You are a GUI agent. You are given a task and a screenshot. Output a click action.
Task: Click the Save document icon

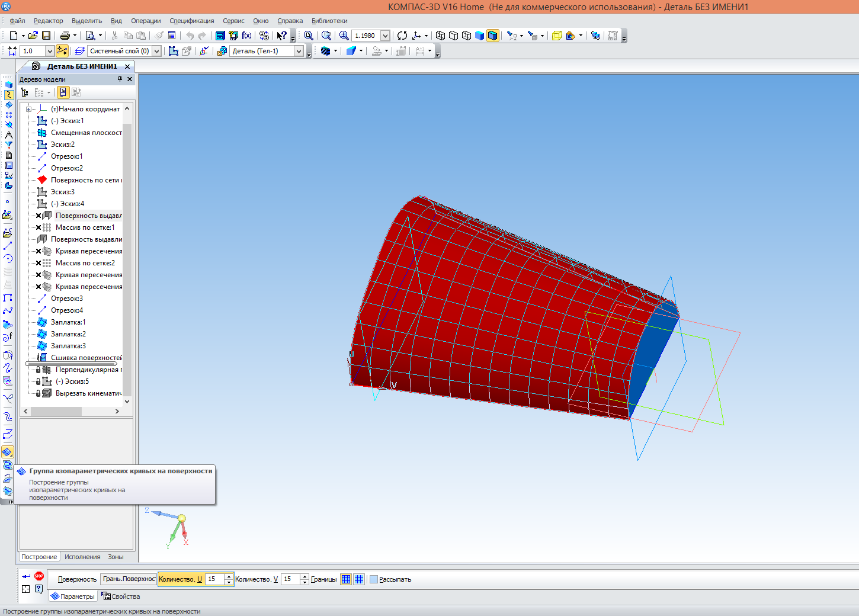coord(46,36)
